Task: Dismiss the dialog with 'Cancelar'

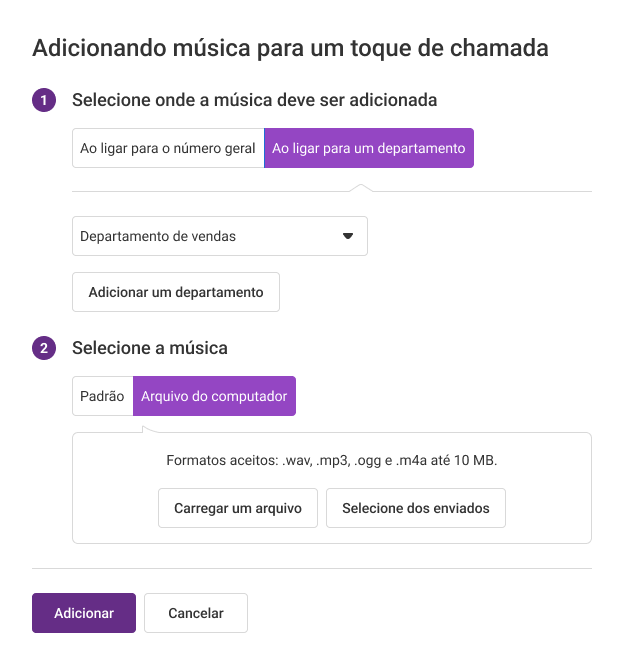Action: (x=196, y=613)
